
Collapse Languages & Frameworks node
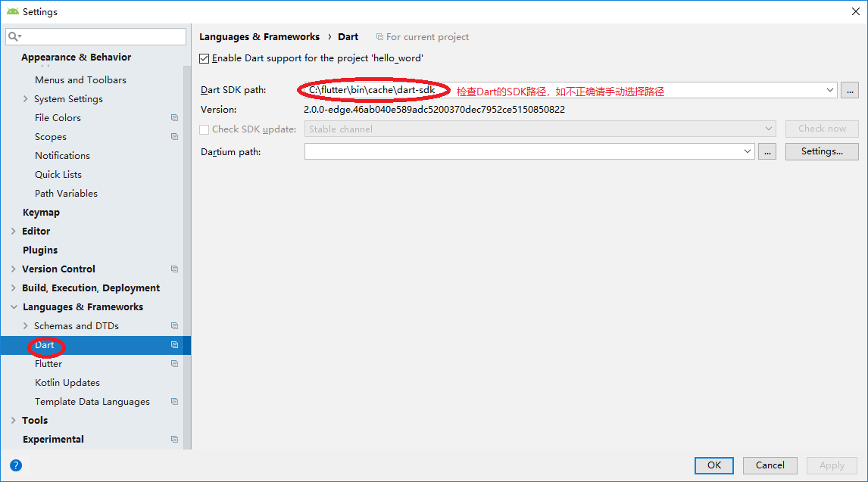click(x=14, y=306)
